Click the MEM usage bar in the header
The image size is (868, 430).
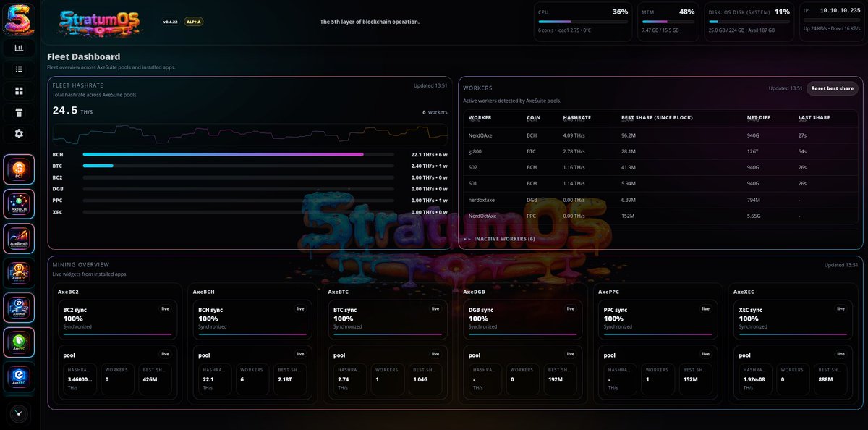(668, 22)
